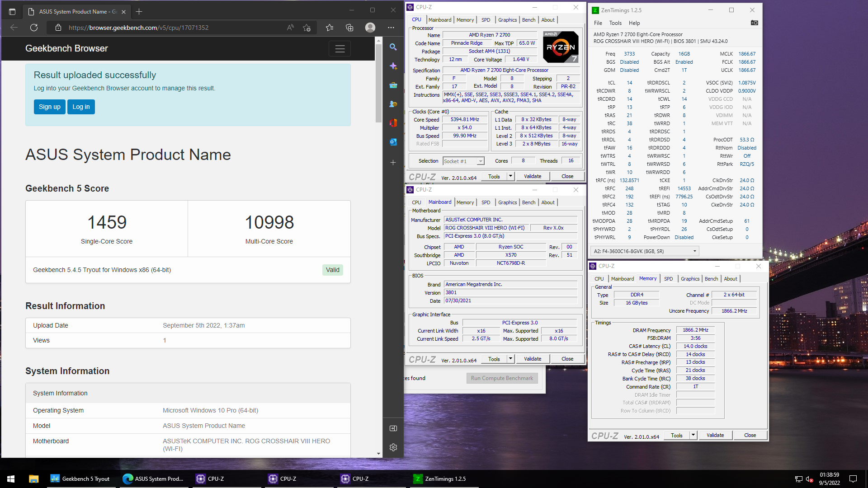The image size is (868, 488).
Task: Open the favorites list icon
Action: tap(330, 28)
